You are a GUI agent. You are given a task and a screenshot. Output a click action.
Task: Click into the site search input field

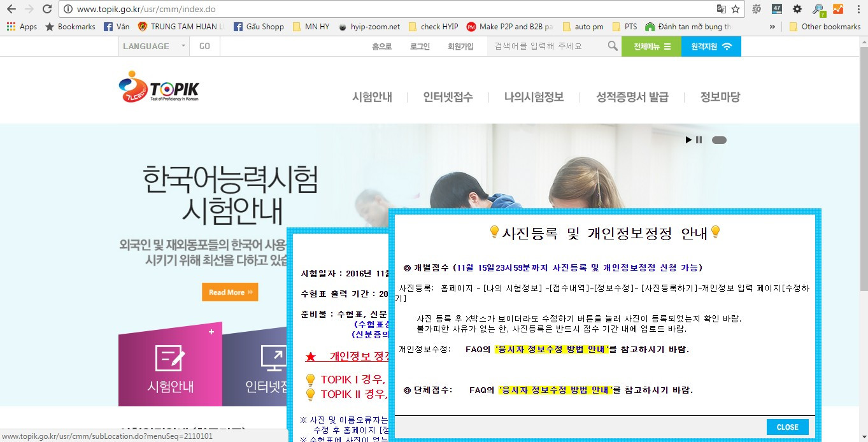click(544, 46)
